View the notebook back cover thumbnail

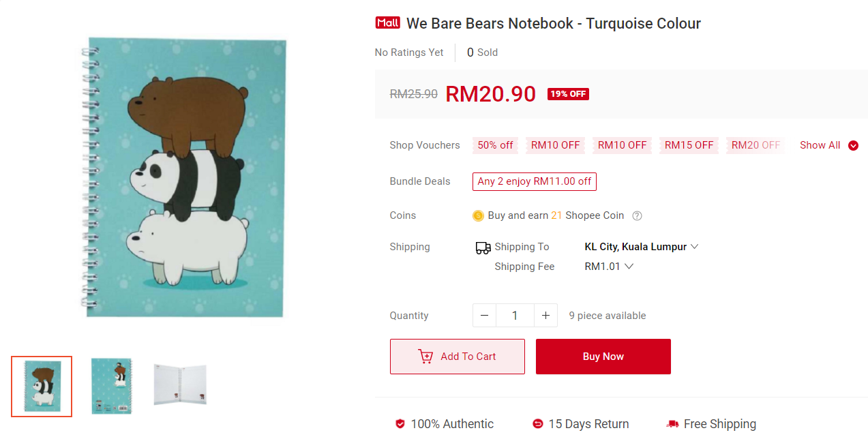[x=111, y=386]
